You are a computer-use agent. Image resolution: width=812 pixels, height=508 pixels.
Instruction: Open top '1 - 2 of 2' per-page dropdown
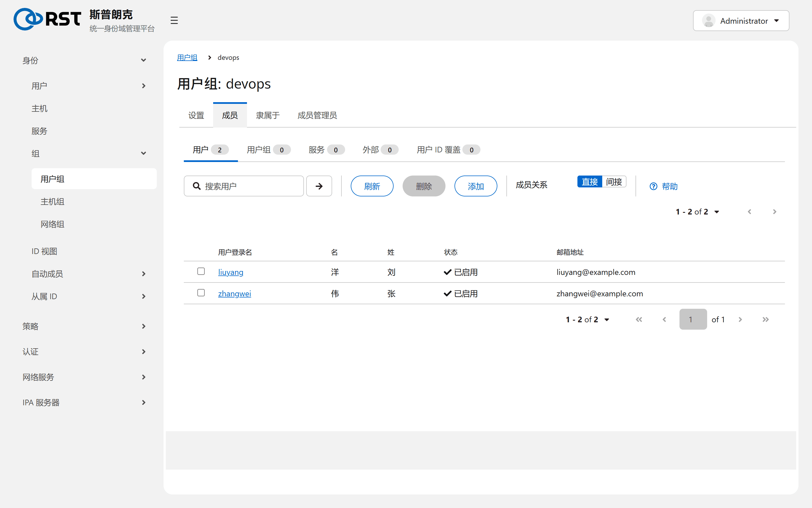(697, 212)
